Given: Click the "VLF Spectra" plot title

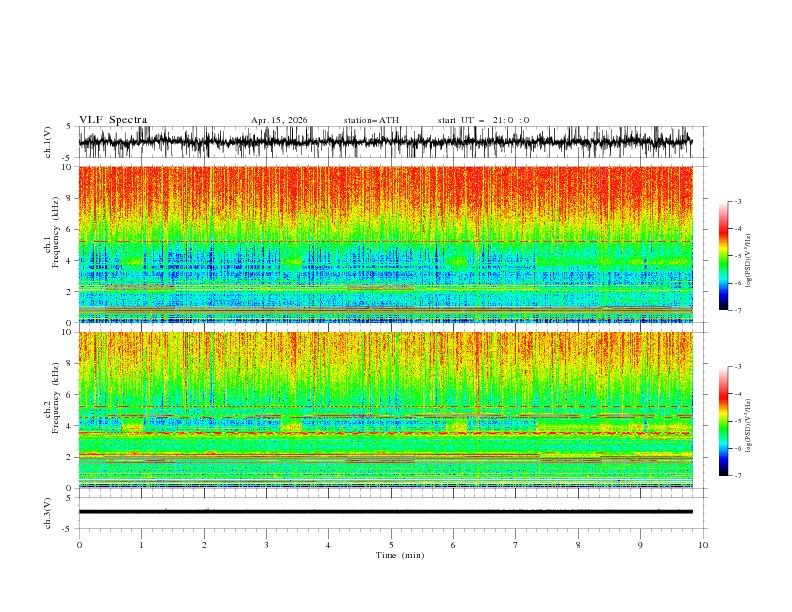Looking at the screenshot, I should pyautogui.click(x=113, y=120).
